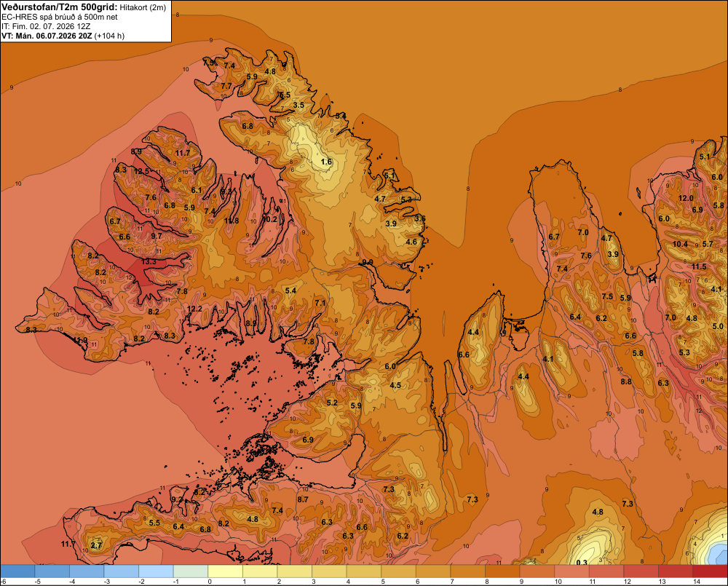
Task: Click the 1.6 temperature label on the glacier
Action: [x=327, y=162]
